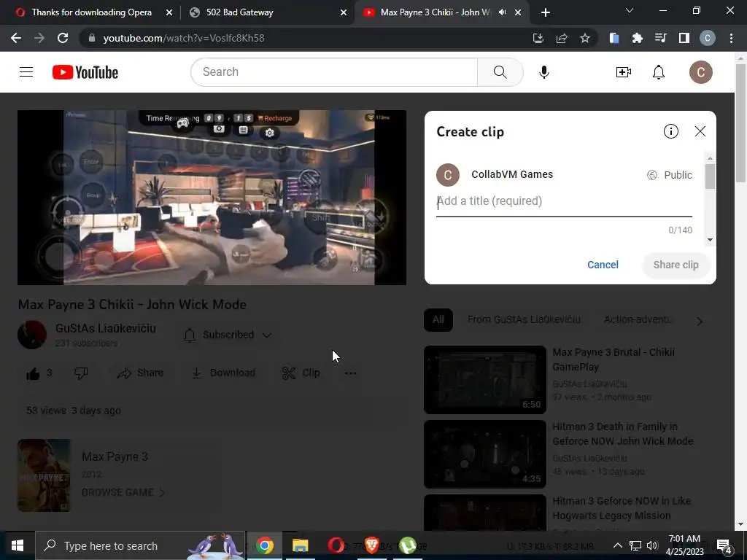Switch to 502 Bad Gateway tab
The width and height of the screenshot is (747, 560).
point(239,12)
